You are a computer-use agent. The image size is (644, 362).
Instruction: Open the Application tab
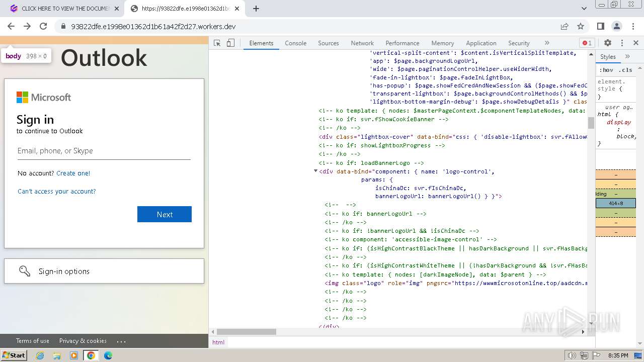pyautogui.click(x=481, y=43)
